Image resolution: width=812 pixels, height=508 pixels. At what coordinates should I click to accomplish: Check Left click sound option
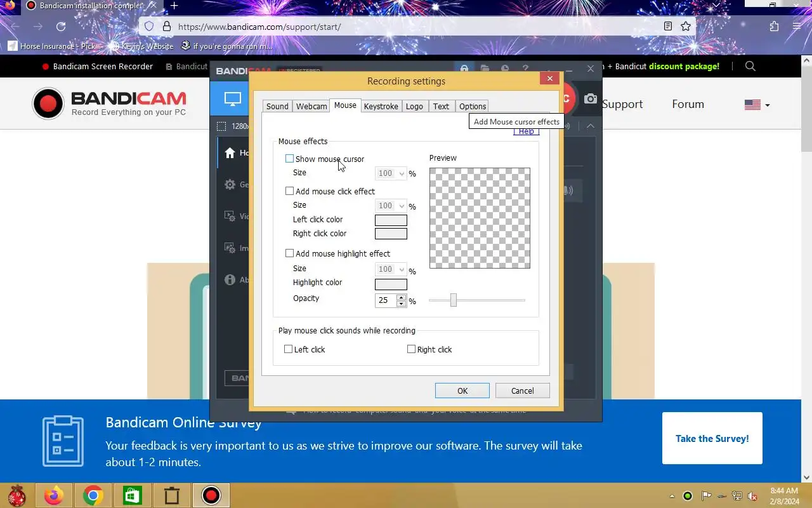(289, 349)
